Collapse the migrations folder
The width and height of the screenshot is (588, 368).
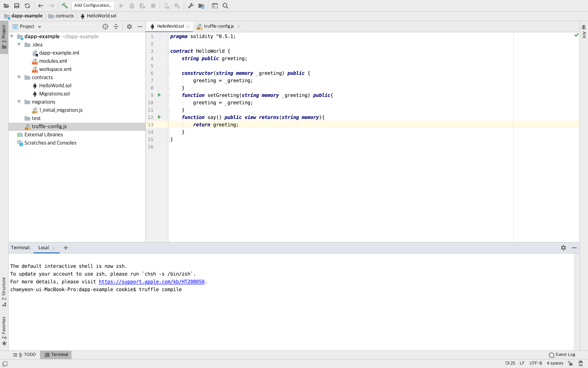pyautogui.click(x=19, y=102)
